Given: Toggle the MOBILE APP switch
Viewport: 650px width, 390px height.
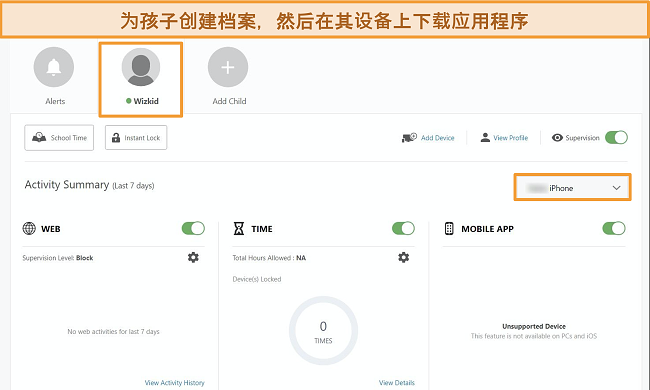Looking at the screenshot, I should 614,228.
